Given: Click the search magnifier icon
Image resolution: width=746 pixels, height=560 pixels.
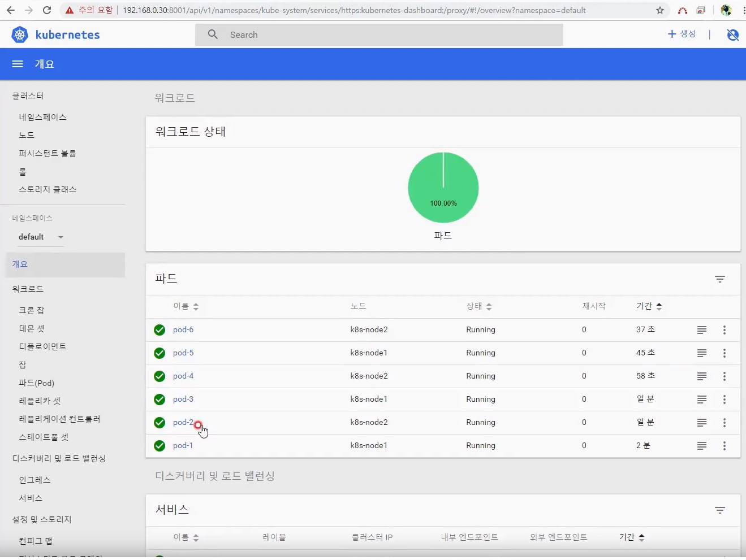Looking at the screenshot, I should pyautogui.click(x=213, y=34).
